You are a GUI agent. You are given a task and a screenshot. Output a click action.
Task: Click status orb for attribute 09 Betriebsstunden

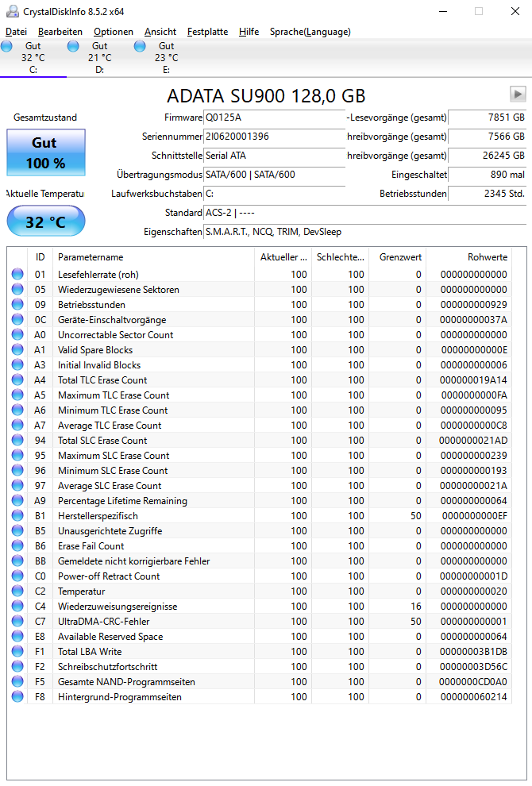(17, 304)
